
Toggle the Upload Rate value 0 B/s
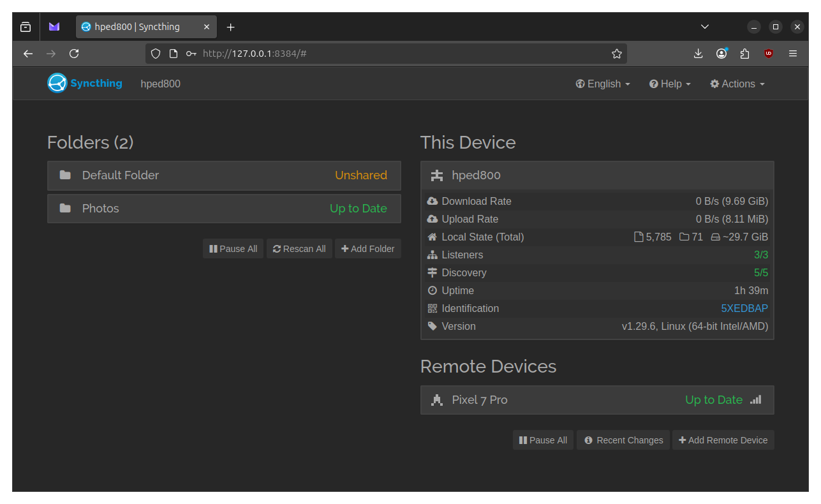[732, 219]
